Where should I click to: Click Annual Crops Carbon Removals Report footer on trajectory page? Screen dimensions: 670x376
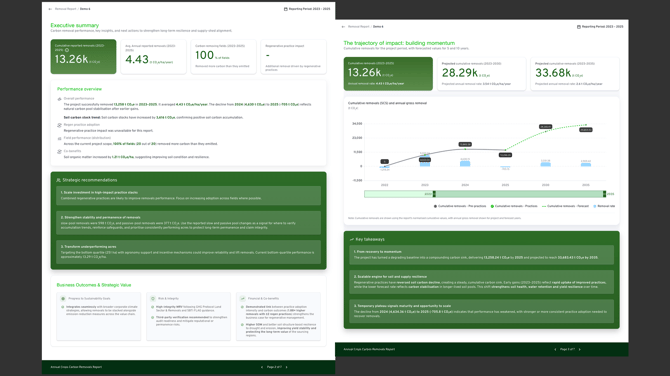[369, 350]
